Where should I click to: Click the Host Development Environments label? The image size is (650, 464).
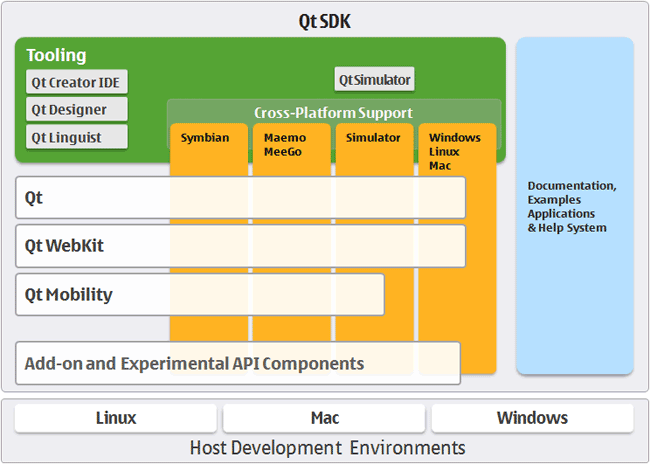[327, 447]
